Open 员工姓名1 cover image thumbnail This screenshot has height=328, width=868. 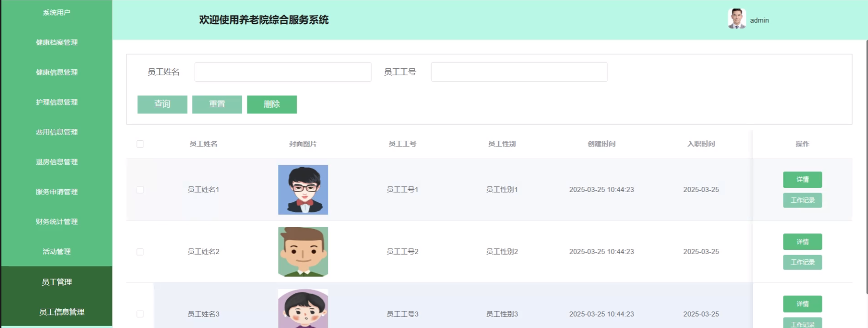click(x=303, y=190)
